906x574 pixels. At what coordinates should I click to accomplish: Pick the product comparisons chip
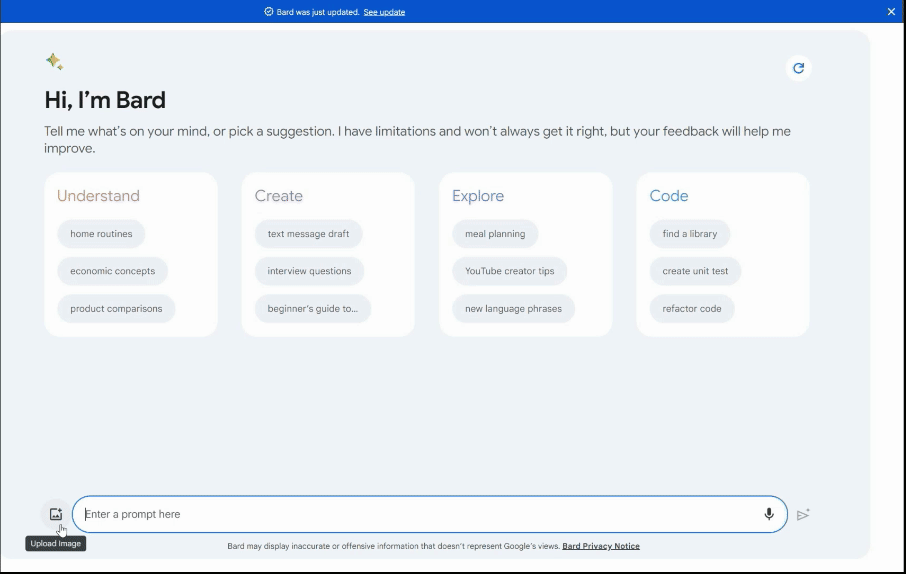(116, 309)
